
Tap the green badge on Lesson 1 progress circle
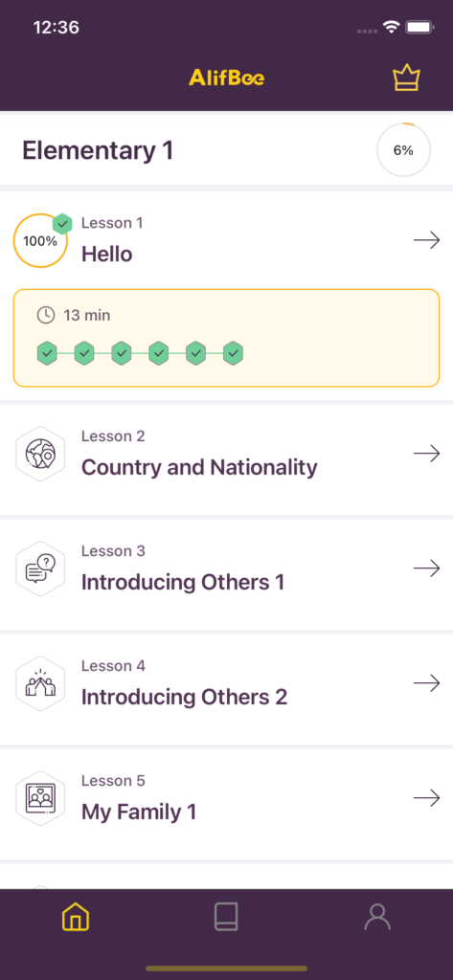tap(62, 223)
